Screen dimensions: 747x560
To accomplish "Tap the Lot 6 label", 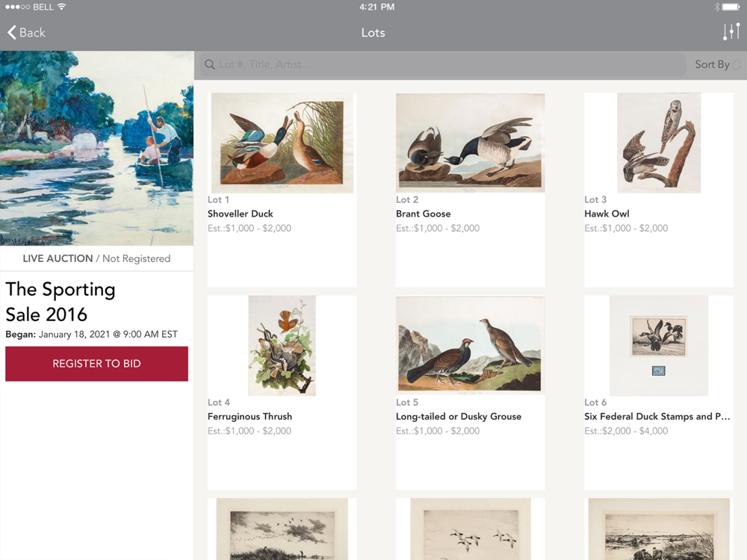I will [x=595, y=402].
